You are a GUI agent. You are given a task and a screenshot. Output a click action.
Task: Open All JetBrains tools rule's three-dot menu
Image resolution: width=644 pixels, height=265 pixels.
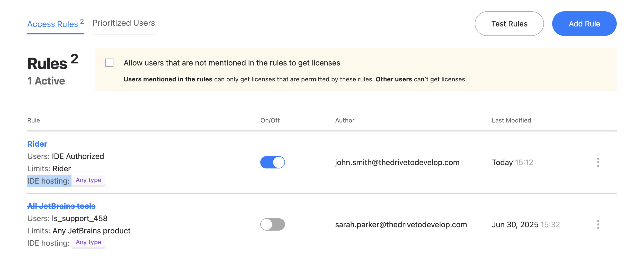[x=598, y=224]
